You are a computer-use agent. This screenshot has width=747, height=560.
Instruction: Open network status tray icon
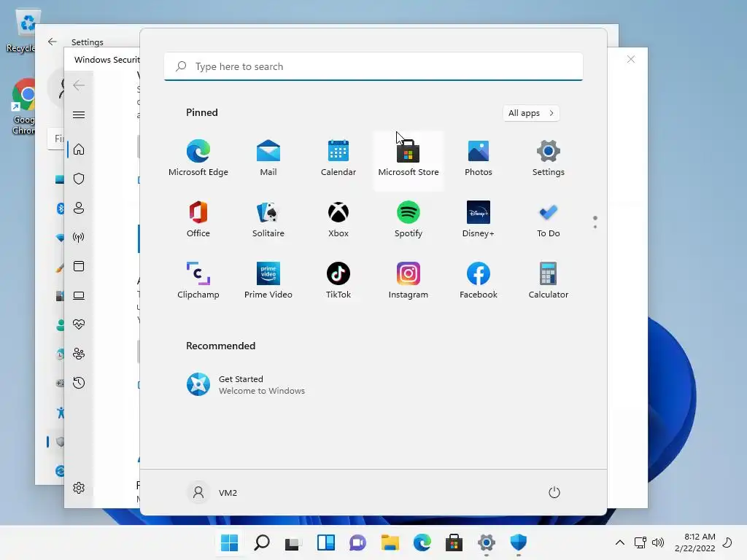tap(640, 542)
